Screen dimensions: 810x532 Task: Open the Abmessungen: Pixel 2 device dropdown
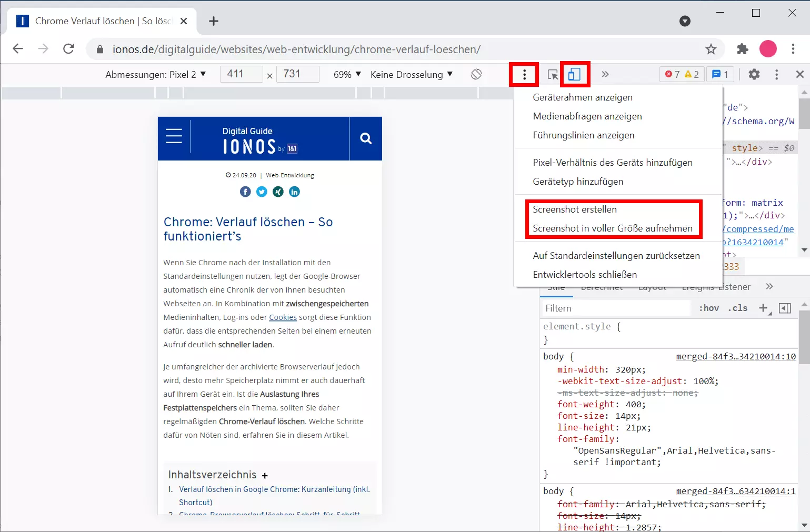[156, 75]
